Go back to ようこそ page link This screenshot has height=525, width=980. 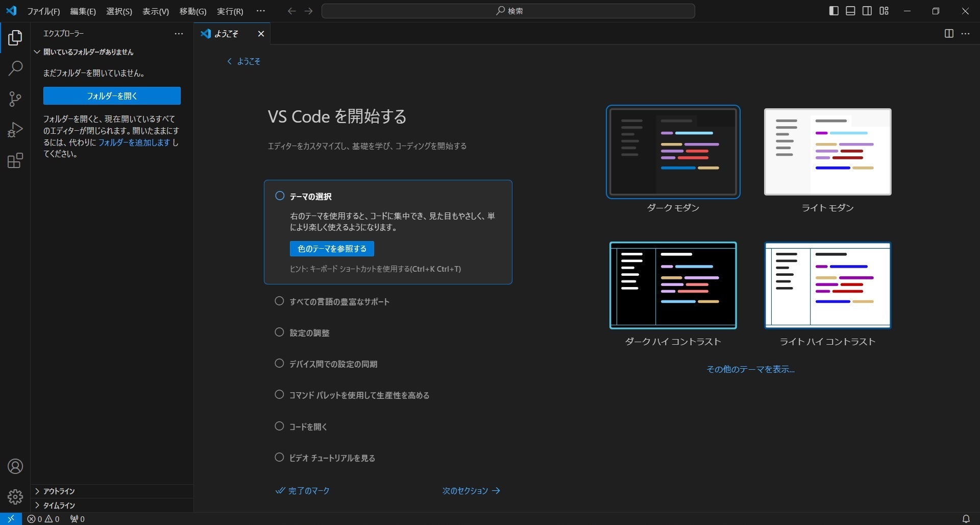click(244, 61)
